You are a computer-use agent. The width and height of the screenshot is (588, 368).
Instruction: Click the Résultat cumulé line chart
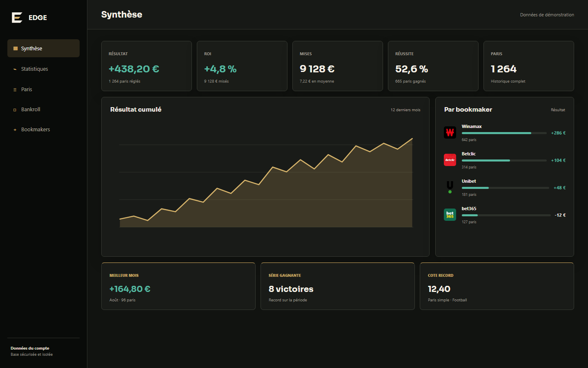coord(266,182)
